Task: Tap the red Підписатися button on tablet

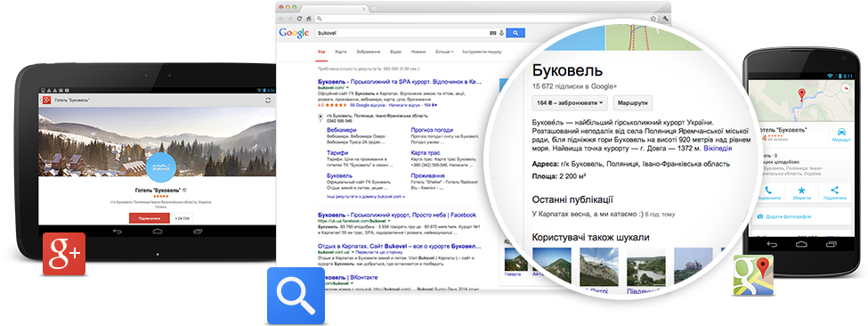Action: [149, 218]
